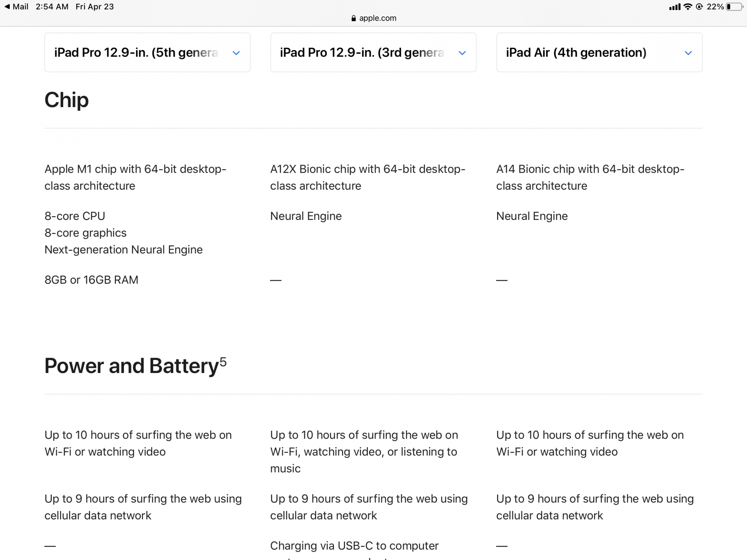Tap the 9 hours cellular text in the 5th generation column
747x560 pixels.
coord(143,507)
